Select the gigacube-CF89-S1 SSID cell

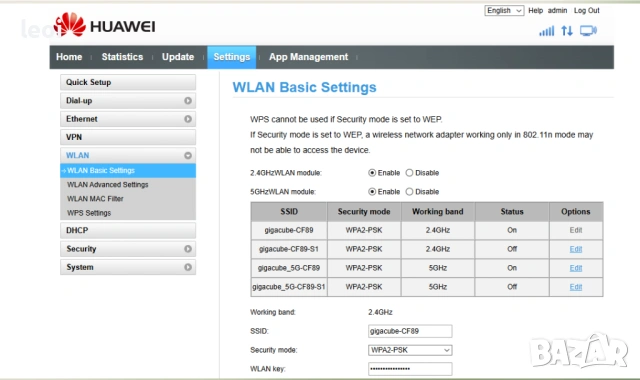(289, 249)
